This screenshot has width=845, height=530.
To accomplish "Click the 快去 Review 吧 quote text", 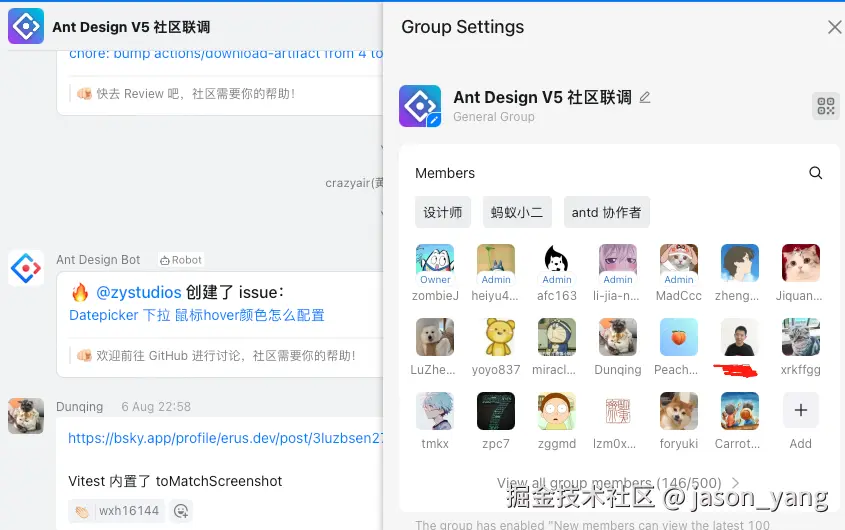I will (196, 94).
